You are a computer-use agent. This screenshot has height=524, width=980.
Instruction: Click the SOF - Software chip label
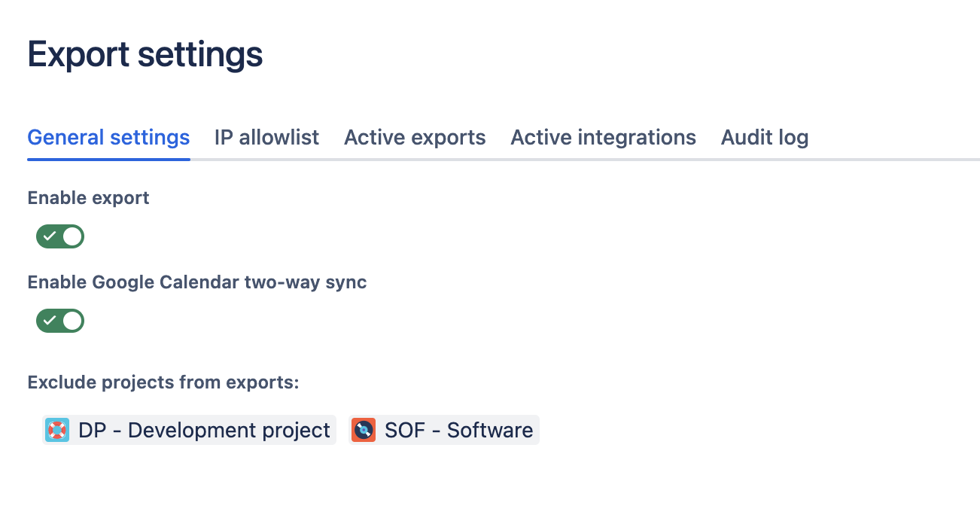[458, 430]
